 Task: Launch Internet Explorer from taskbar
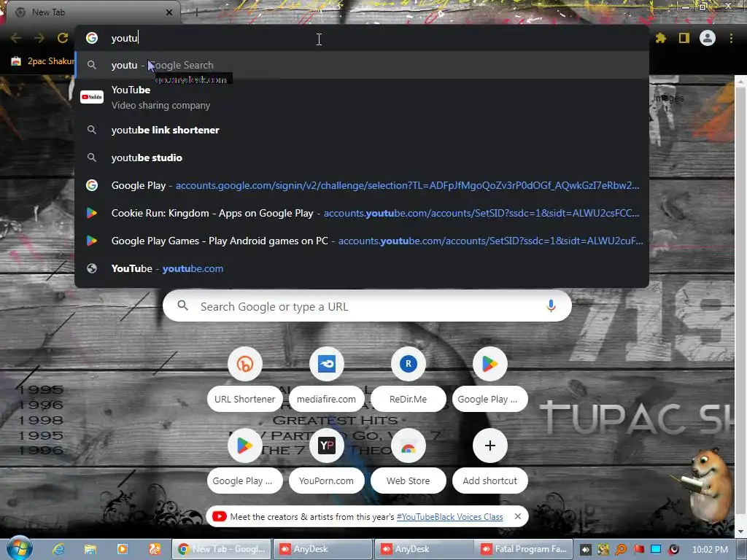(58, 549)
